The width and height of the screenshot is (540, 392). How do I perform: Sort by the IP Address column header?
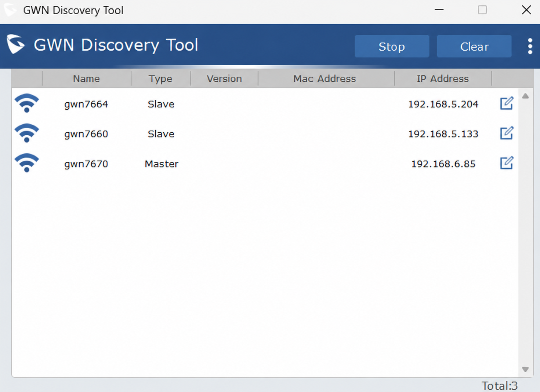pyautogui.click(x=443, y=78)
